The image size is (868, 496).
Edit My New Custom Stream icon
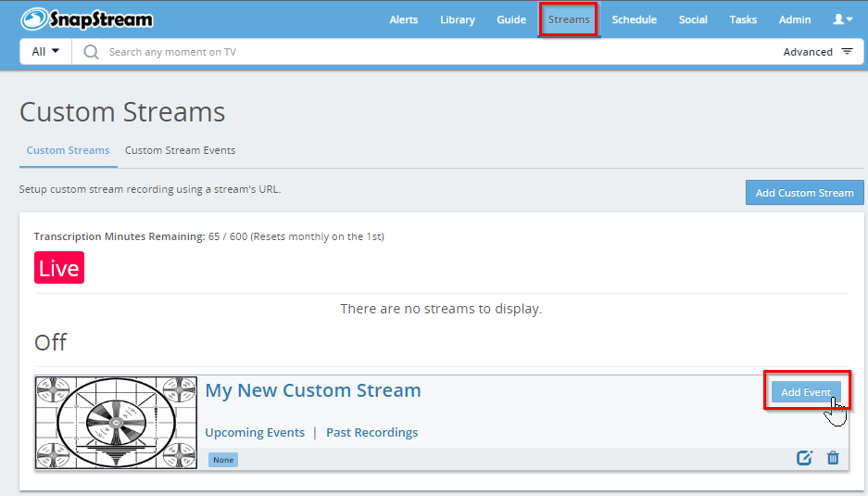[x=804, y=458]
